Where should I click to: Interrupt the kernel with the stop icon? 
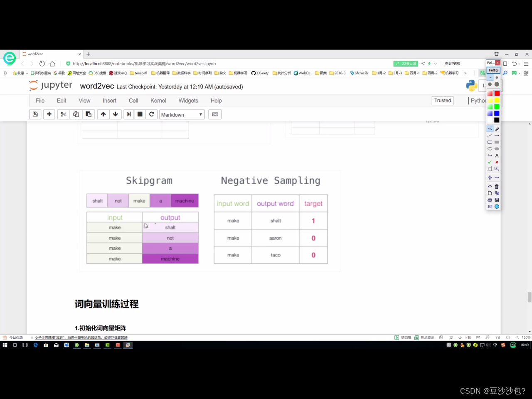pos(140,114)
